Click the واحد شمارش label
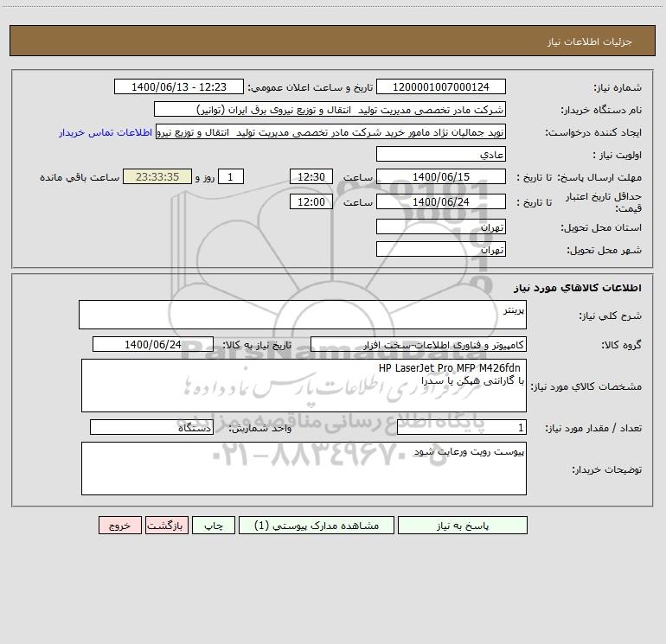 tap(260, 429)
